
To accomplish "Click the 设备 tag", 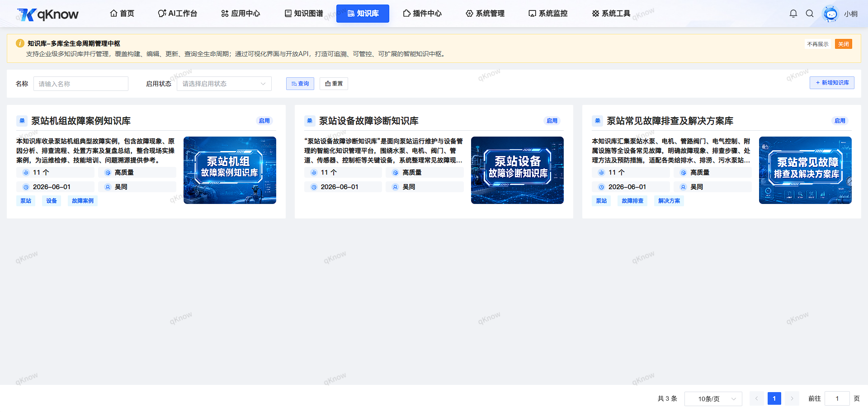I will pyautogui.click(x=52, y=201).
